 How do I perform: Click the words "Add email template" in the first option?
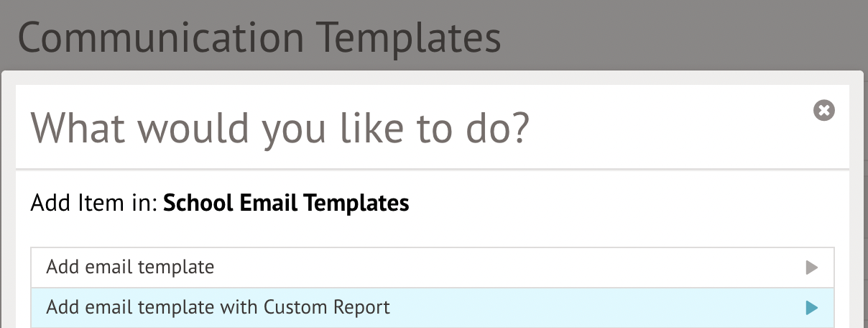click(x=131, y=268)
